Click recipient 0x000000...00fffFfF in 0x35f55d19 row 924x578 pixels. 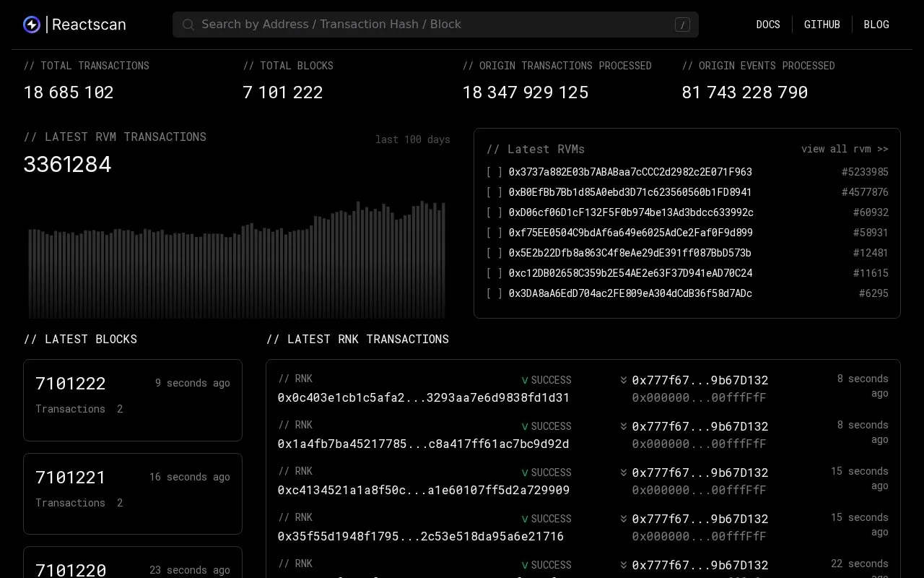(699, 536)
